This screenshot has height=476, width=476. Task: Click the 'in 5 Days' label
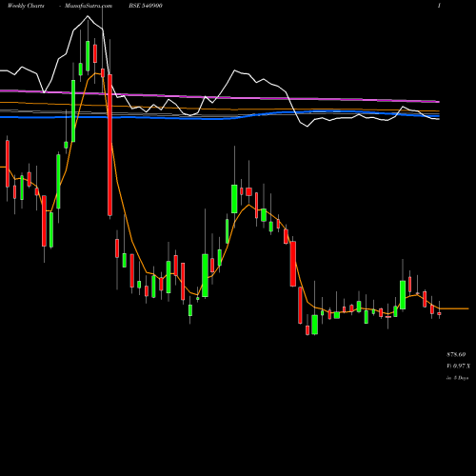click(457, 378)
